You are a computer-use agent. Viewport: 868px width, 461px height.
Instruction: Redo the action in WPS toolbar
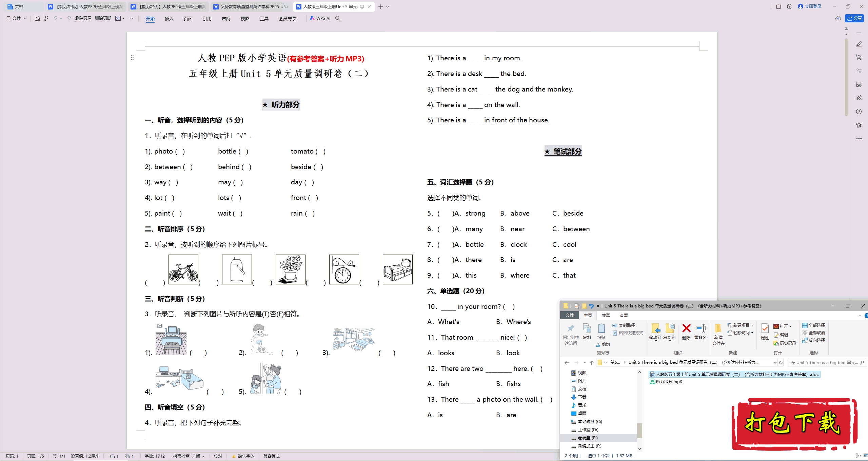point(69,18)
